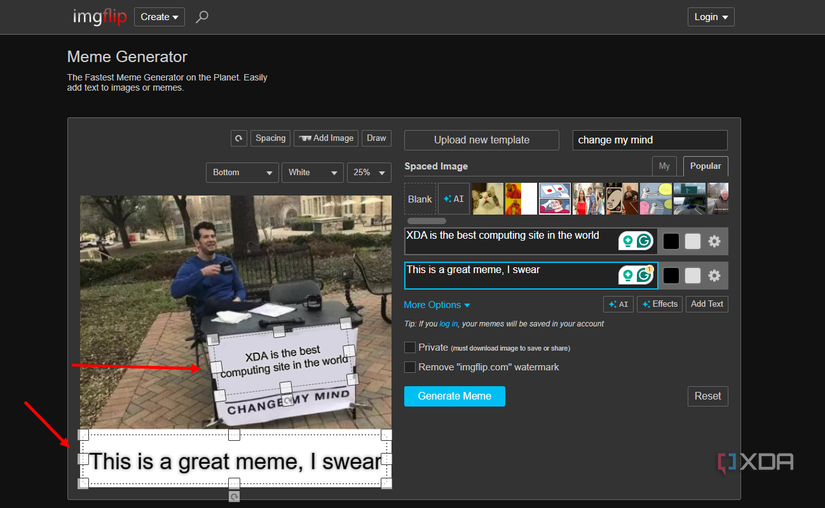Select the Distracted Boyfriend template
This screenshot has width=825, height=508.
(x=588, y=199)
